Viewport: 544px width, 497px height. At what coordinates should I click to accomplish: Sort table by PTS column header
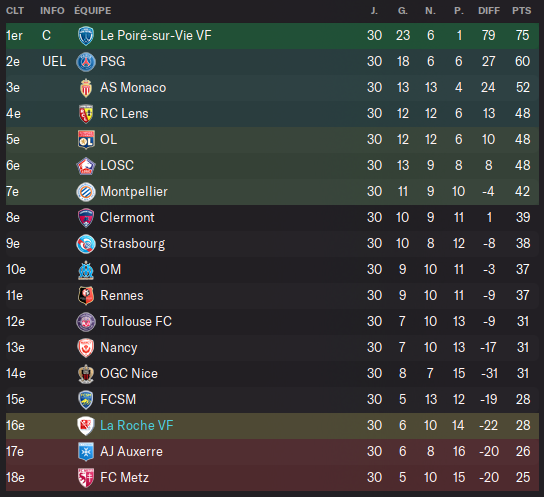coord(521,11)
